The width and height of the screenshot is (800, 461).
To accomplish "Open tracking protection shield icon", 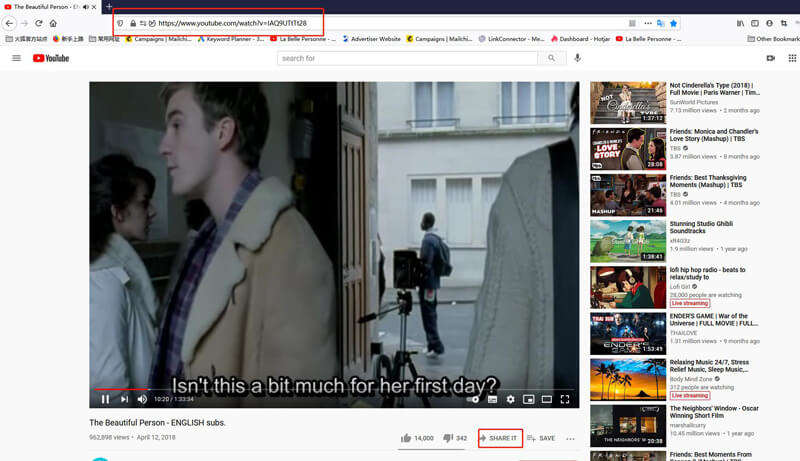I will click(120, 23).
